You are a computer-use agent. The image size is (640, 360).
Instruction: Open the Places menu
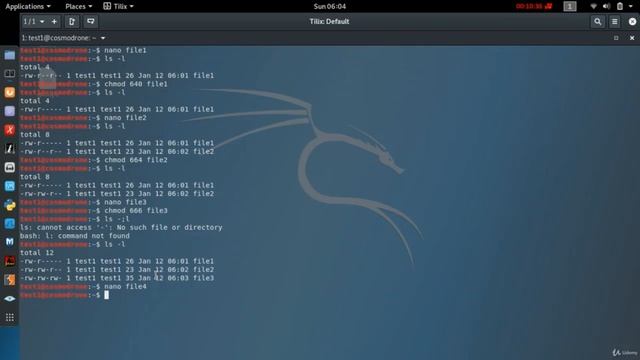click(78, 6)
